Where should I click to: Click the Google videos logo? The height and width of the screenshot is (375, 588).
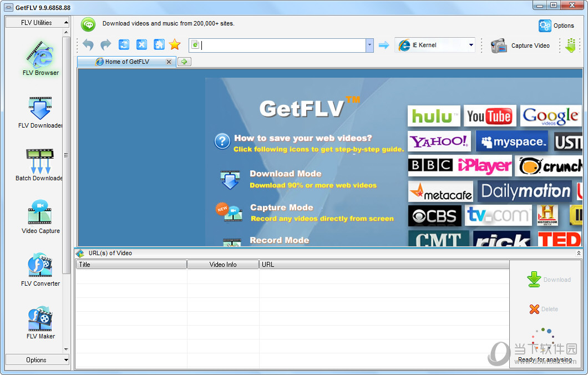[x=550, y=116]
